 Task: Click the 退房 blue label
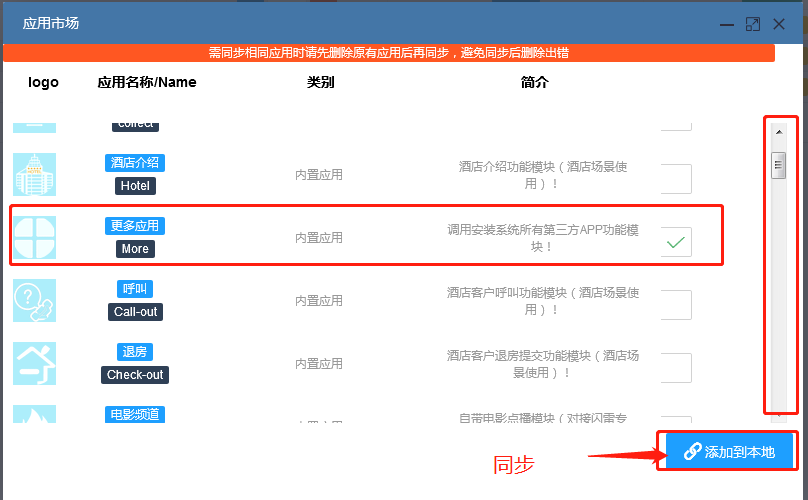135,352
